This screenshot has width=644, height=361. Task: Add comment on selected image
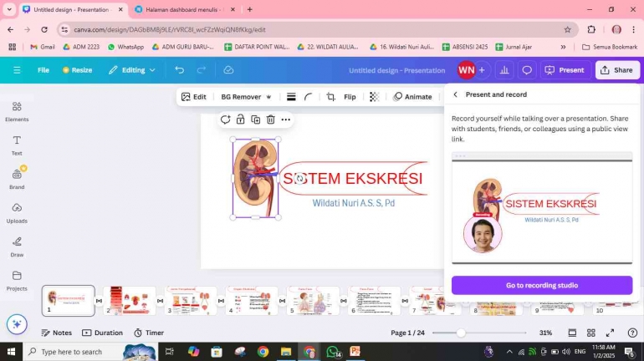(225, 119)
